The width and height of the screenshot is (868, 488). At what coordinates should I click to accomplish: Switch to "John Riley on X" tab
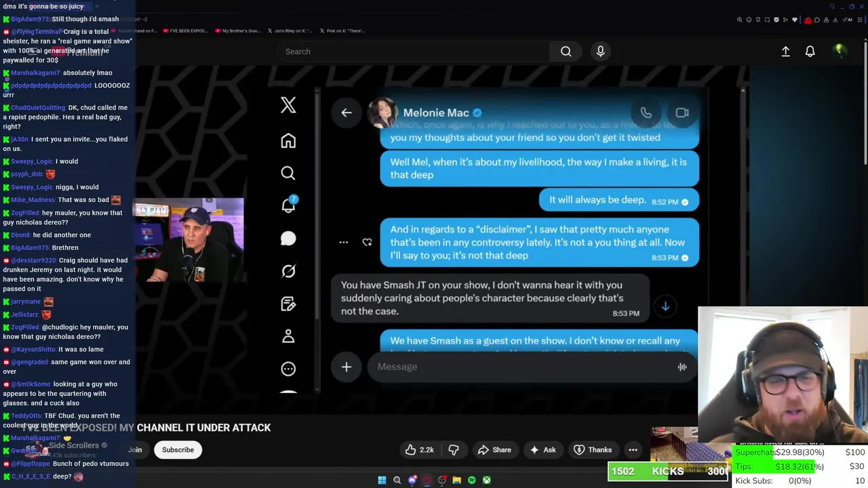pyautogui.click(x=290, y=30)
